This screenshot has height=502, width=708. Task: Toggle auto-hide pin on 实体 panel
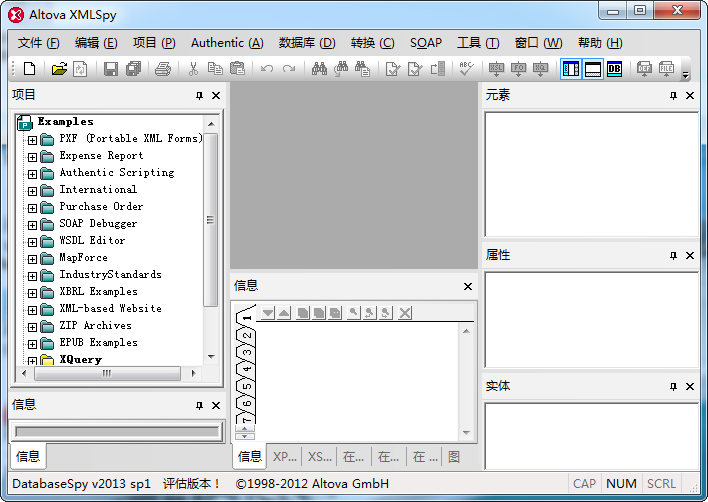pos(673,386)
